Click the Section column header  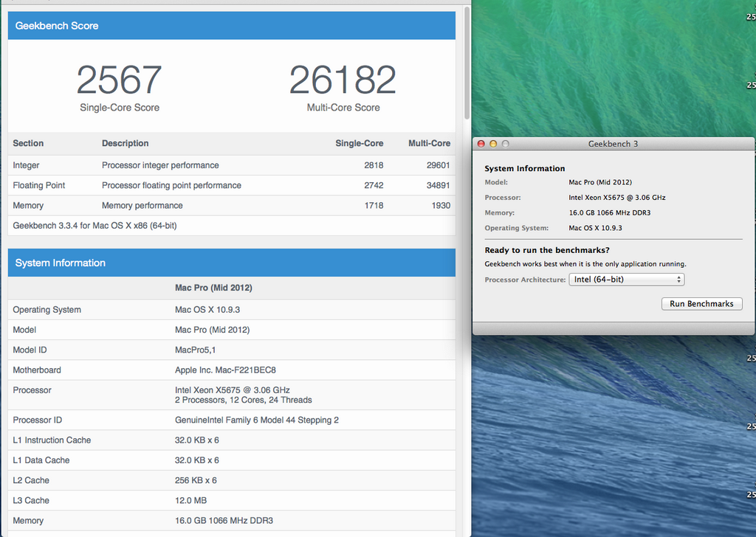click(x=28, y=143)
